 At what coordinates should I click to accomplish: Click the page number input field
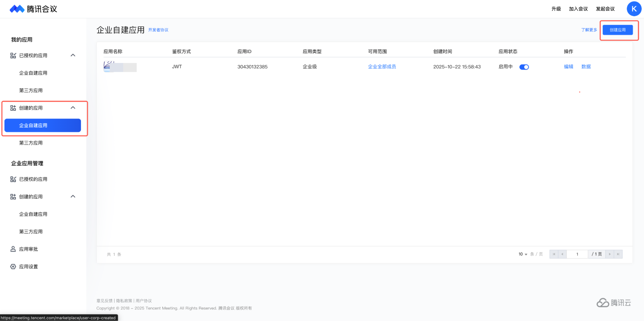577,254
